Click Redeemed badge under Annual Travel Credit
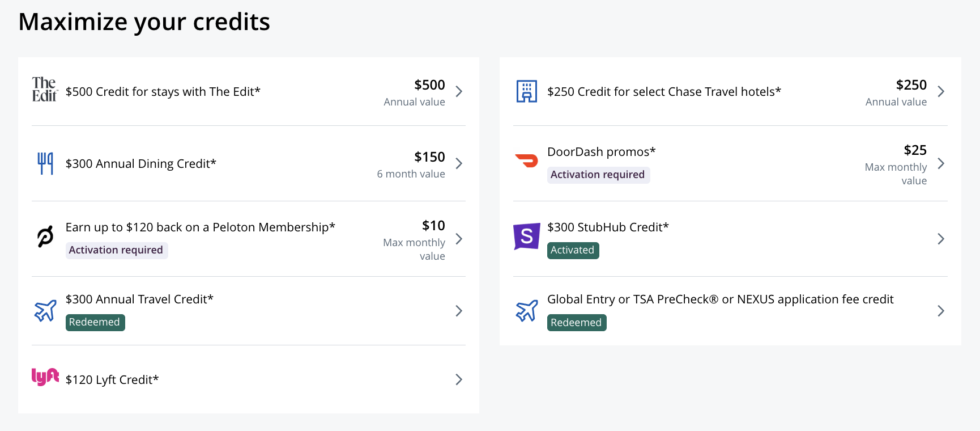The image size is (980, 431). tap(95, 322)
